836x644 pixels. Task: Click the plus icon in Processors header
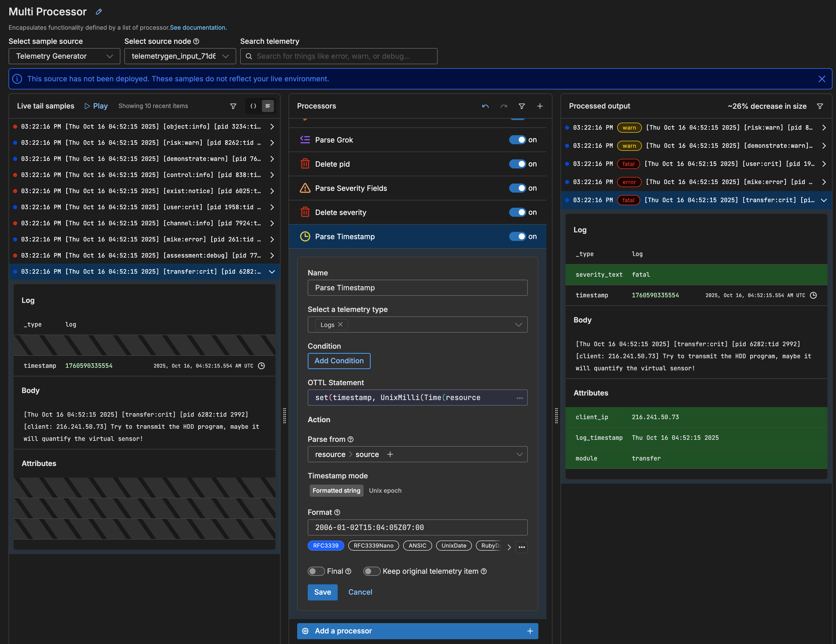coord(540,106)
